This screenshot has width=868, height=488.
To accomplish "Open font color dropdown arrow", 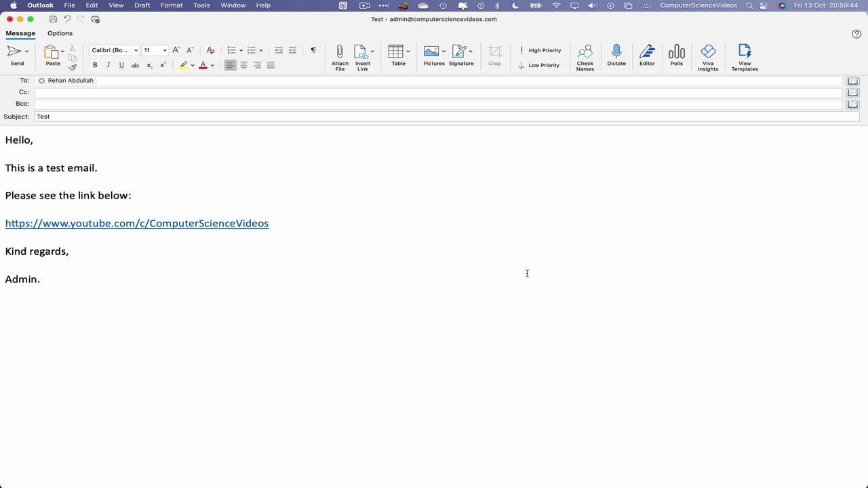I will 212,66.
